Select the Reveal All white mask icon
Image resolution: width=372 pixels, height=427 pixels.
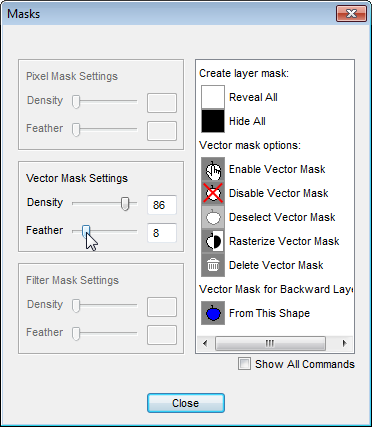pos(213,97)
